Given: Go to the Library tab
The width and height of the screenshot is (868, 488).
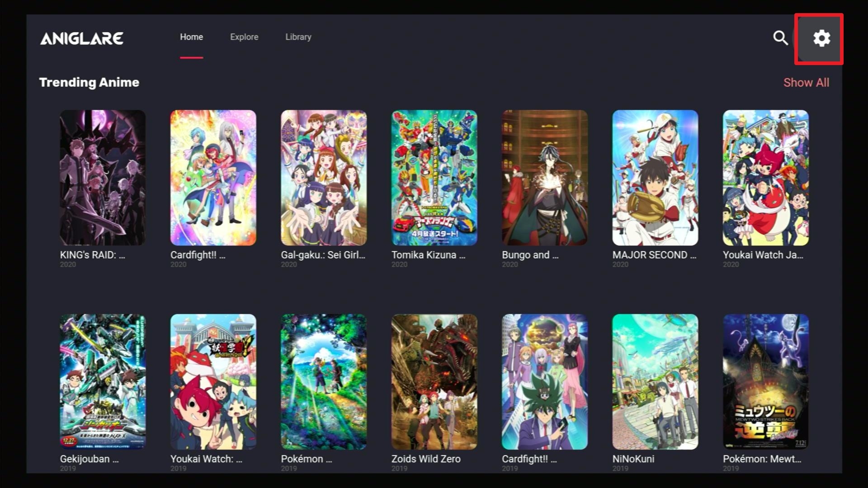Looking at the screenshot, I should pyautogui.click(x=298, y=37).
